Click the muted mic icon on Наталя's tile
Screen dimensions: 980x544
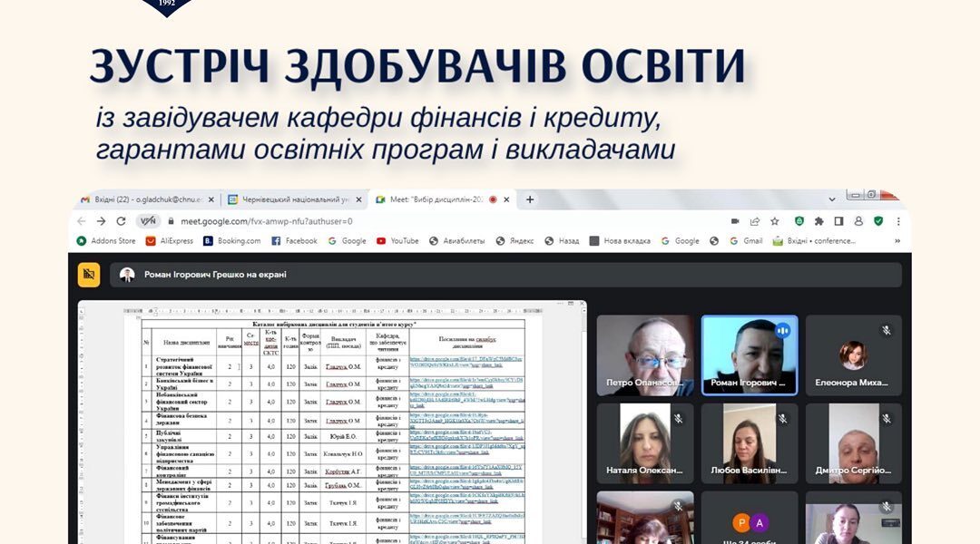tap(678, 419)
